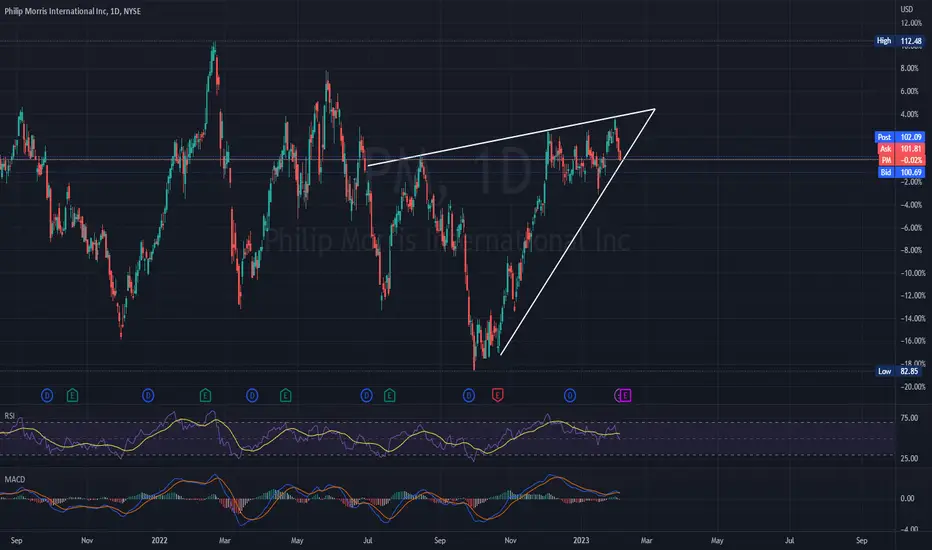932x550 pixels.
Task: Click the Bid 100.69 price tag
Action: point(901,172)
